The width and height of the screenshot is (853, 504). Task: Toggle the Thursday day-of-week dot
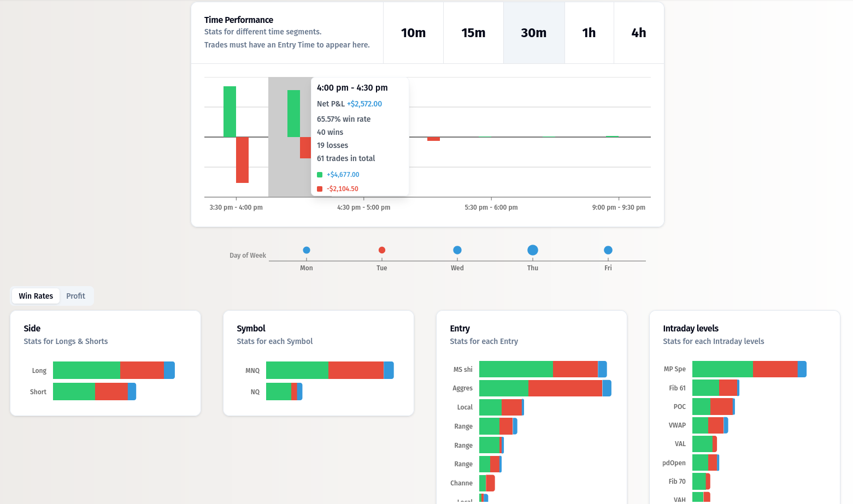pos(532,250)
